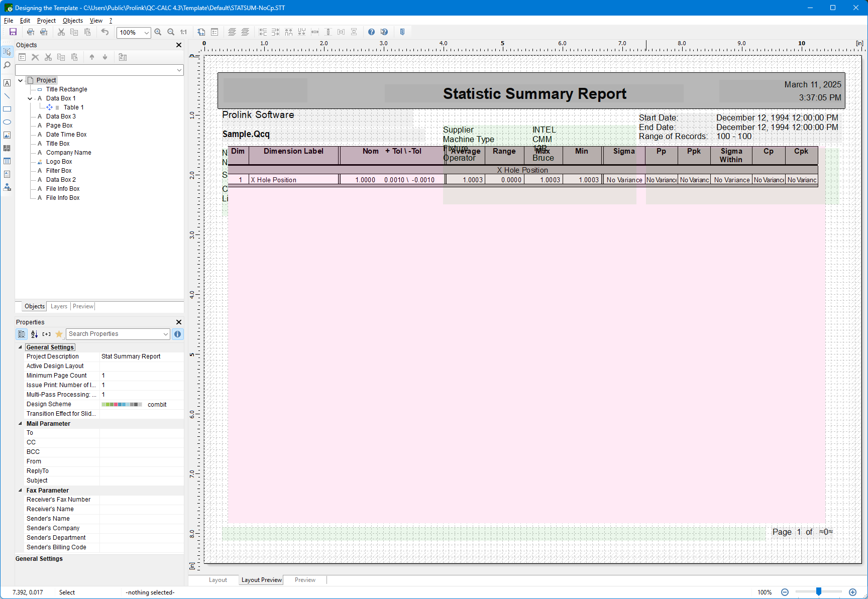Select the Zoom magnifier tool in left sidebar

point(7,65)
